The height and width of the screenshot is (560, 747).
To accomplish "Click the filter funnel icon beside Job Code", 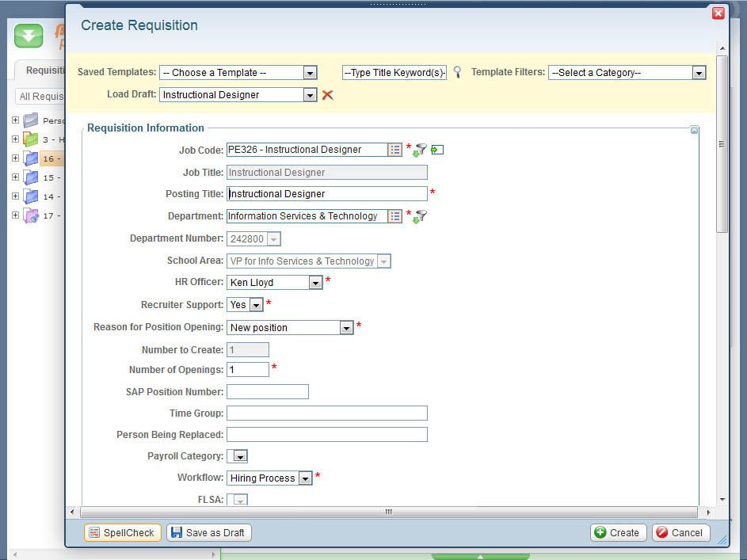I will 420,150.
